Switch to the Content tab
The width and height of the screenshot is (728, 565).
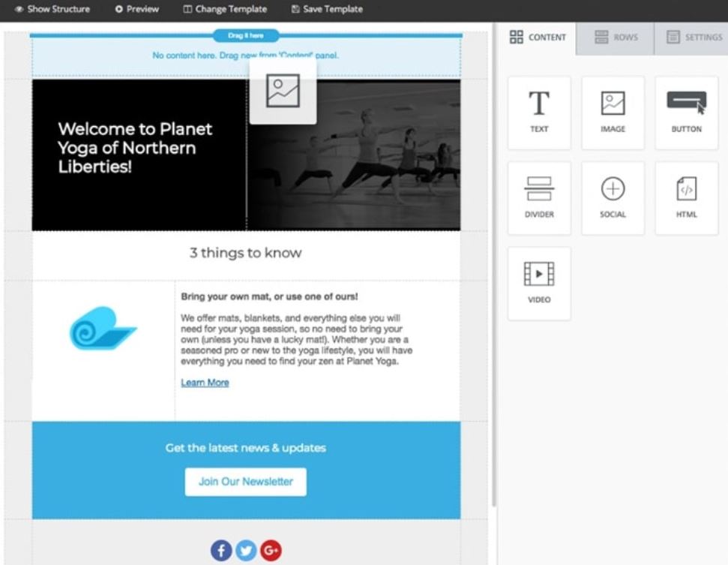[x=537, y=38]
